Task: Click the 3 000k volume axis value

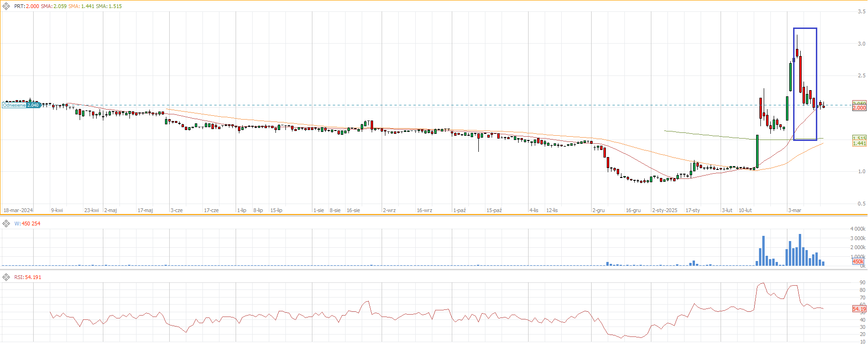Action: (x=858, y=238)
